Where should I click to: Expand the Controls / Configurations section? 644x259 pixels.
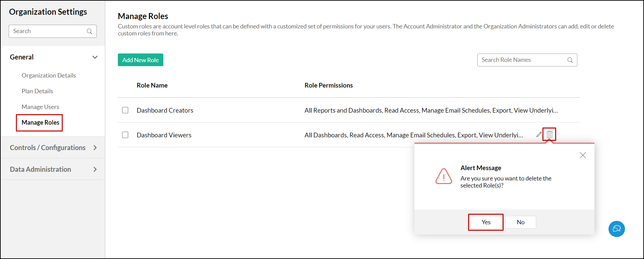95,148
